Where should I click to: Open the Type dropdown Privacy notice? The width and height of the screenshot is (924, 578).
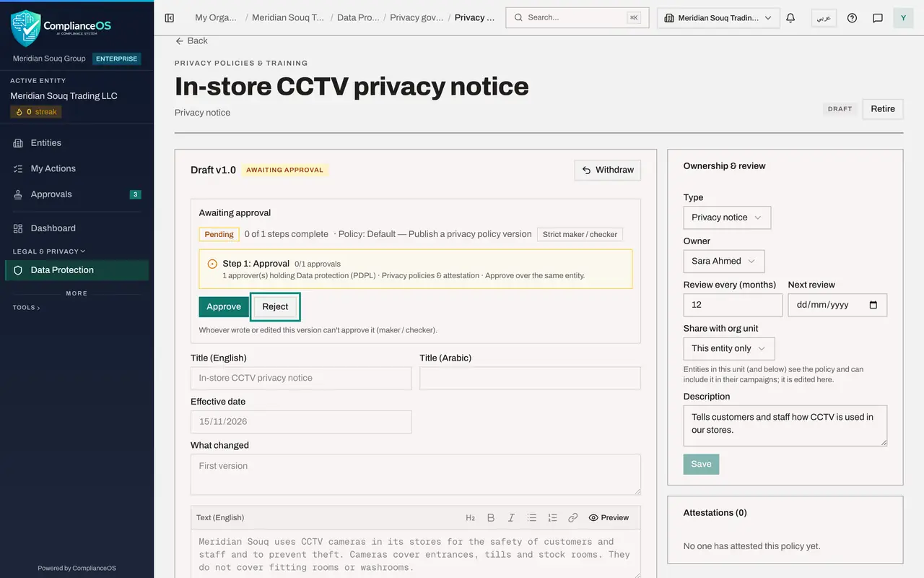pyautogui.click(x=727, y=217)
